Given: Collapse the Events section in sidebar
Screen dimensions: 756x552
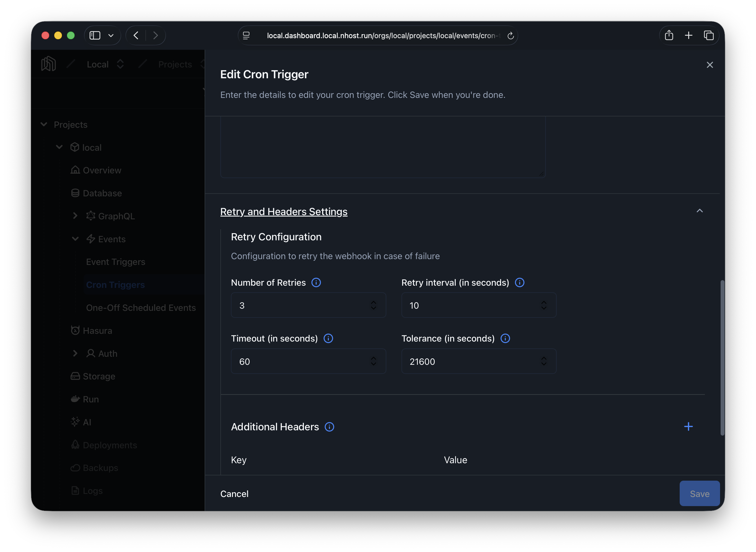Looking at the screenshot, I should 75,239.
